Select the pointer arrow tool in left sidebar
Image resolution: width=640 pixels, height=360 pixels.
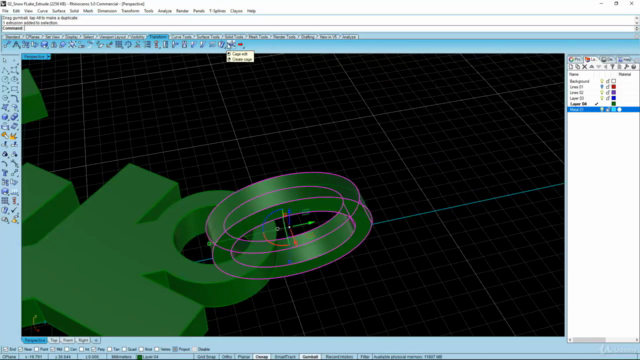[5, 60]
